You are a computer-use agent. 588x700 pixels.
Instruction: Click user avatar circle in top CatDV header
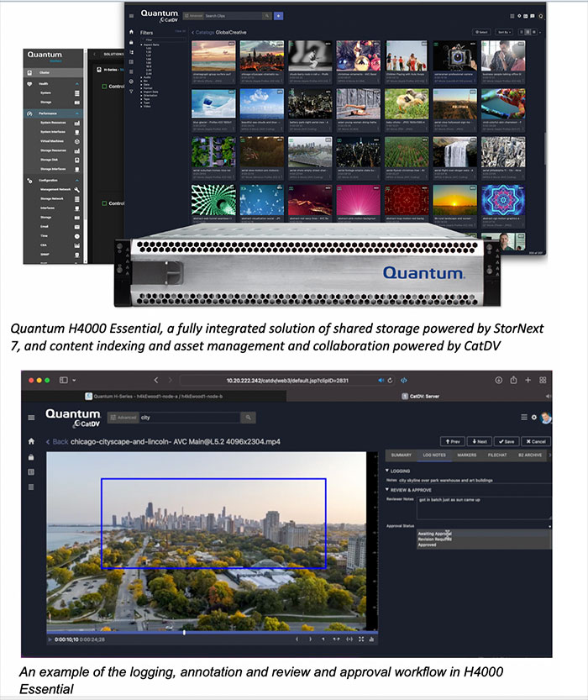(x=541, y=16)
